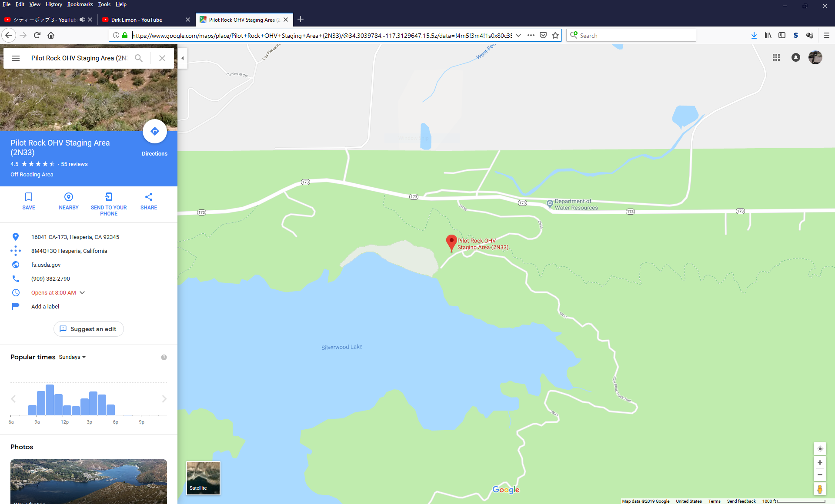Click the Share icon
The height and width of the screenshot is (504, 835).
(149, 197)
